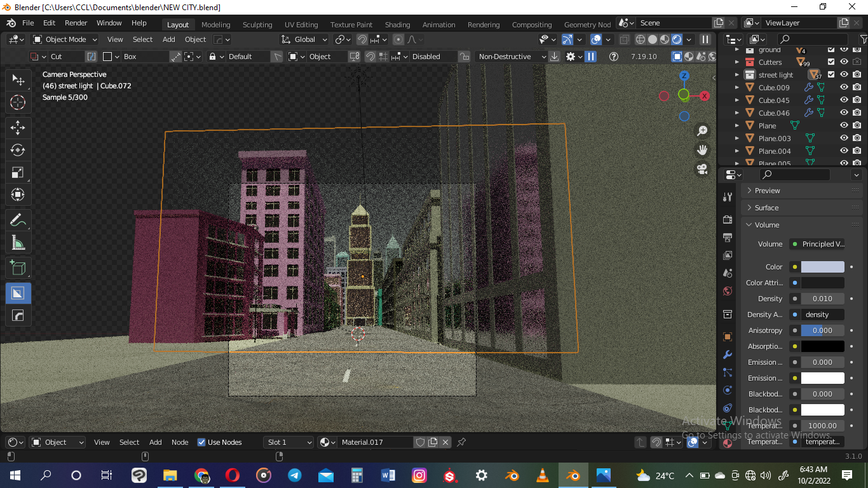The width and height of the screenshot is (868, 488).
Task: Open the VLC icon in taskbar
Action: click(x=543, y=475)
